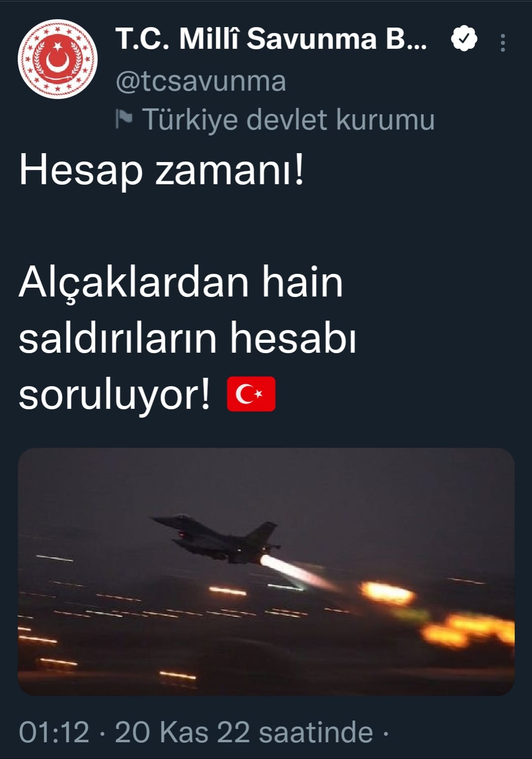Click the gray government flag icon
The width and height of the screenshot is (532, 759).
(x=124, y=119)
